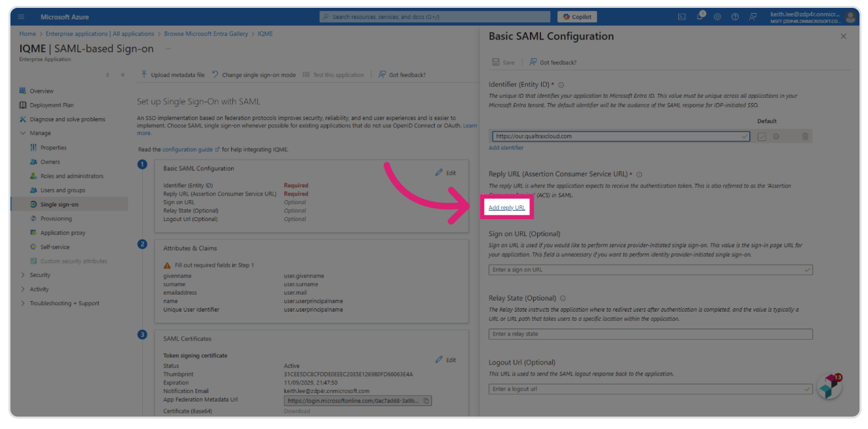Open the help question mark menu
The image size is (868, 429).
(x=735, y=17)
